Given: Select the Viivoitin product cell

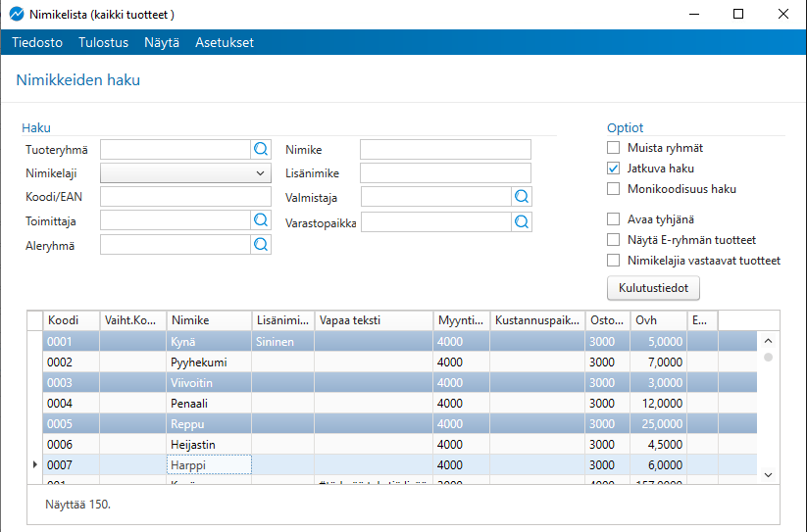Looking at the screenshot, I should [x=209, y=382].
